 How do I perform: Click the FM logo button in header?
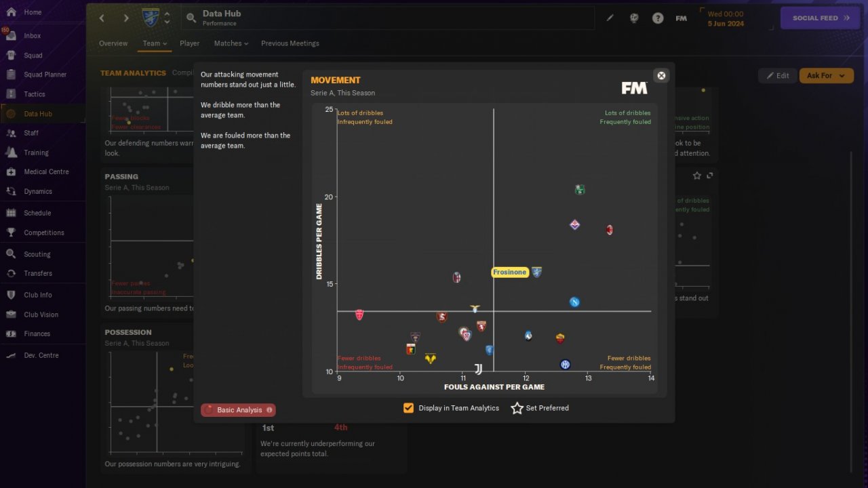(x=682, y=18)
